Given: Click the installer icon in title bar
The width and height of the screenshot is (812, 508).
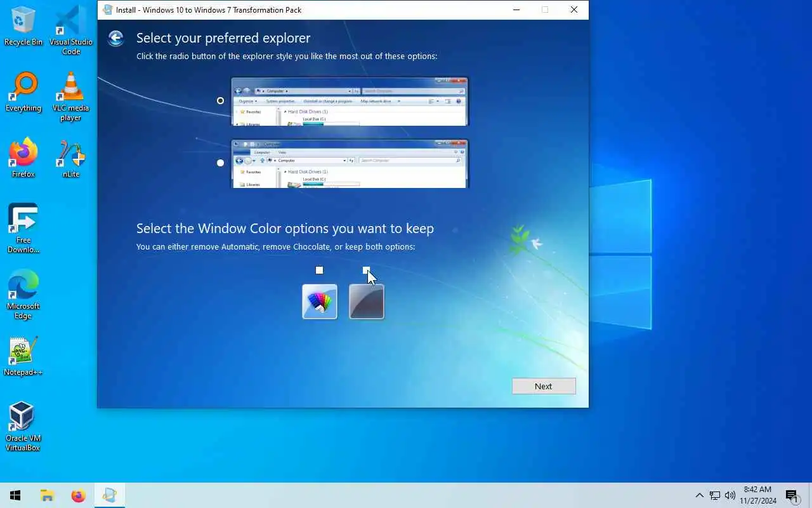Looking at the screenshot, I should point(108,10).
